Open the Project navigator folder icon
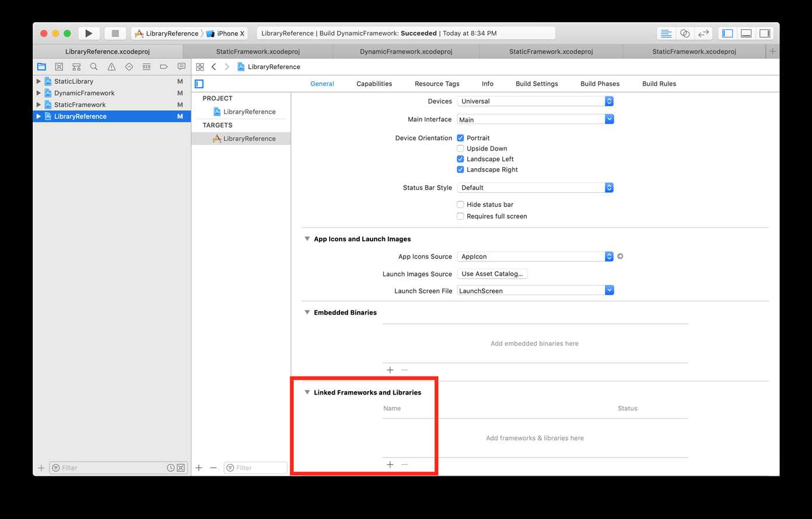Viewport: 812px width, 519px height. [x=41, y=67]
